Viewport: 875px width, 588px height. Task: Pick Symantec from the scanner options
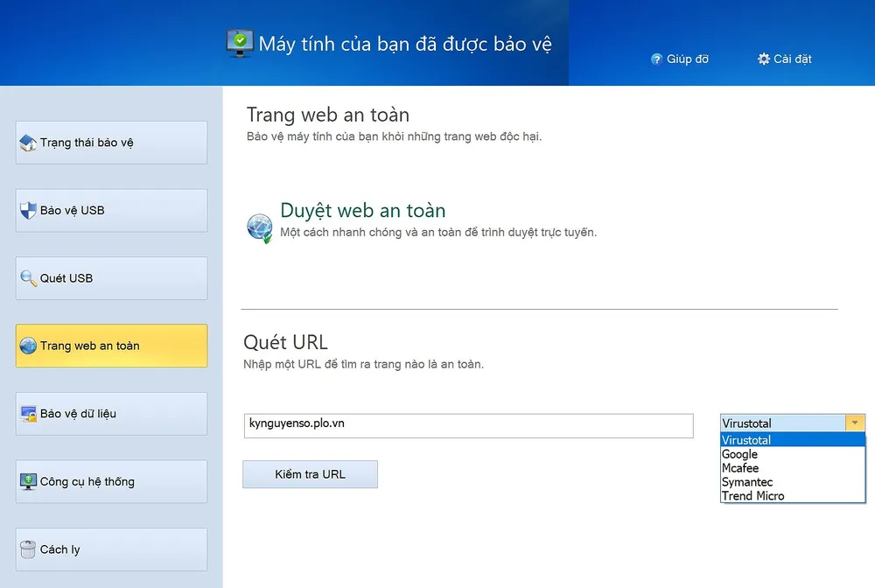point(747,482)
